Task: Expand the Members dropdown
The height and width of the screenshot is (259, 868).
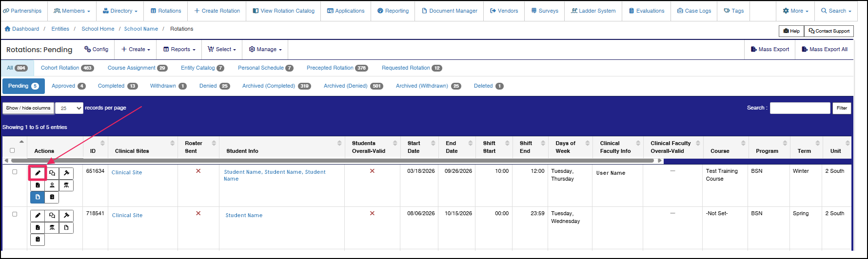Action: [x=72, y=11]
